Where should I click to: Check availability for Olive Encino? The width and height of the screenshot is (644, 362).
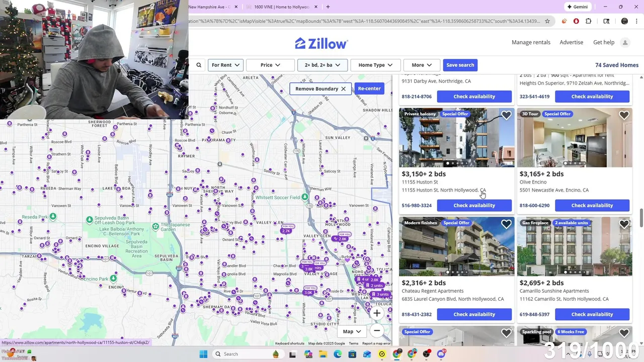(x=592, y=205)
